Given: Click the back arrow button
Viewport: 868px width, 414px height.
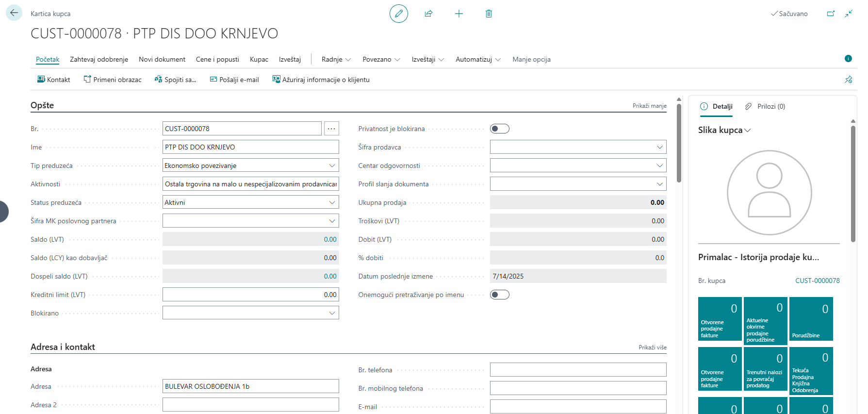Looking at the screenshot, I should pyautogui.click(x=14, y=13).
